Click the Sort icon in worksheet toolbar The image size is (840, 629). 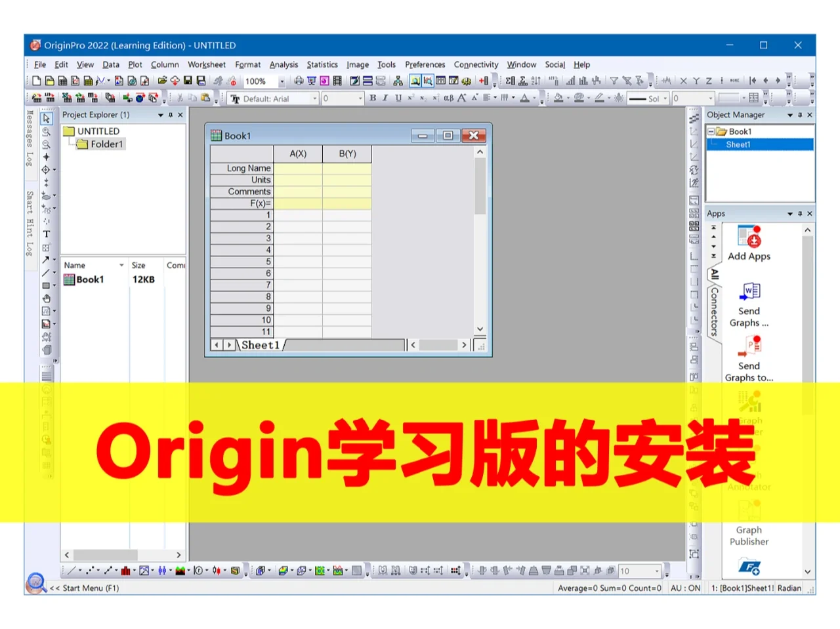coord(536,81)
